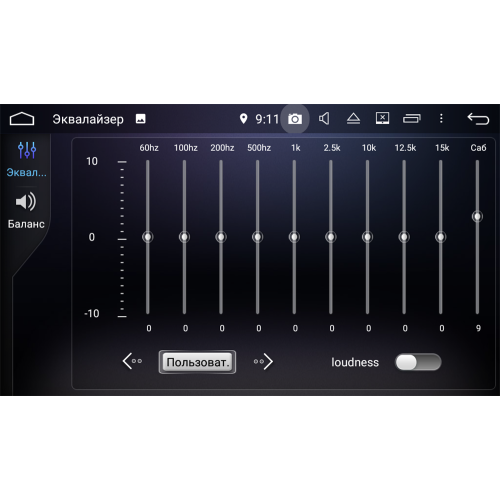This screenshot has width=500, height=500.
Task: Click the 60hz slider handle
Action: (x=148, y=237)
